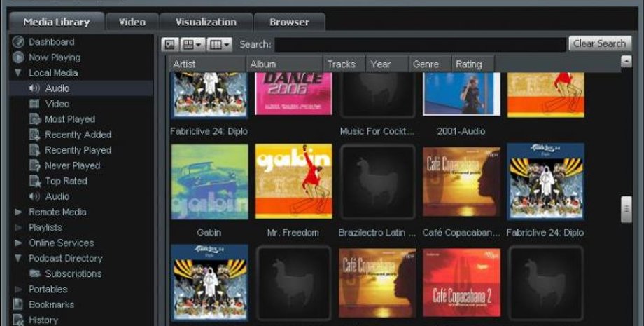Click into the Search input field
This screenshot has width=644, height=326.
tap(420, 44)
